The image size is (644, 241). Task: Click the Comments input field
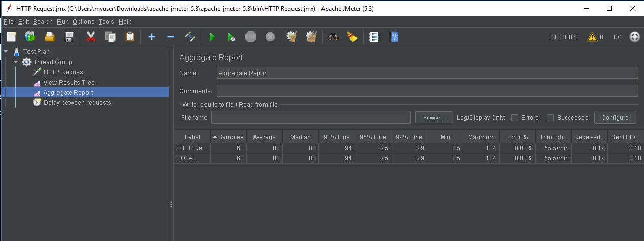click(427, 91)
